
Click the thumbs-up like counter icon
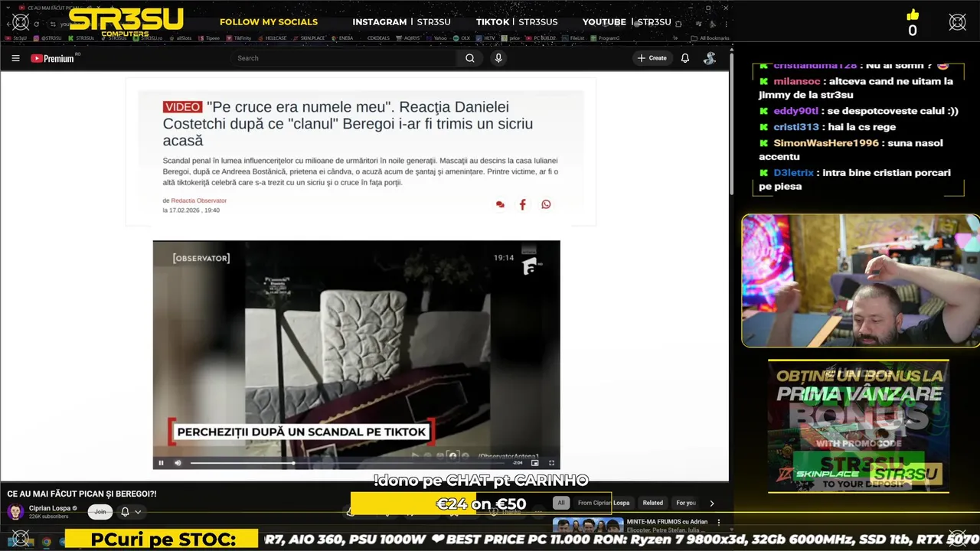[913, 15]
